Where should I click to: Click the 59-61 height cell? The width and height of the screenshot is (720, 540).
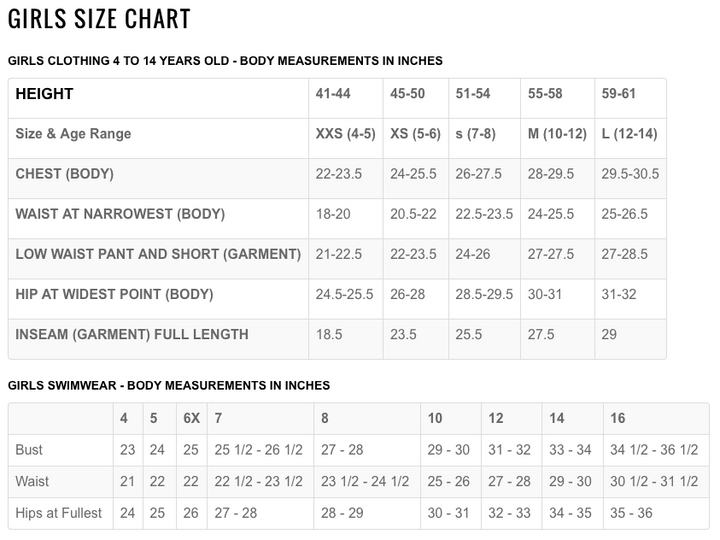point(619,94)
